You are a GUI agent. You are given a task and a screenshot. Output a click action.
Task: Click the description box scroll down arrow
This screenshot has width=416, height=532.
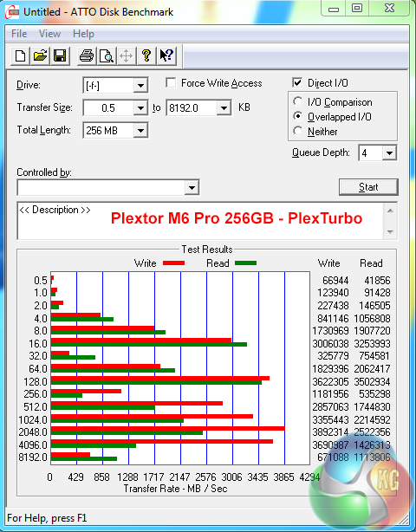coord(390,232)
